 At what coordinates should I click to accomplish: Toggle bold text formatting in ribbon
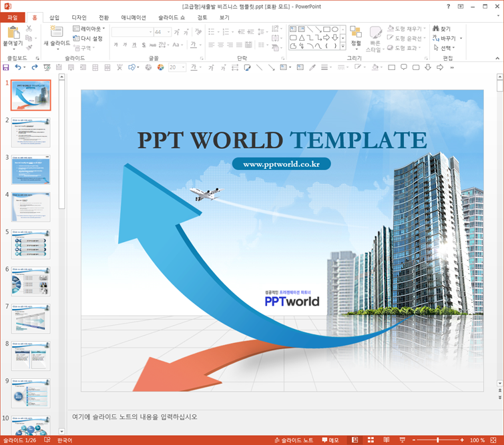(x=115, y=45)
